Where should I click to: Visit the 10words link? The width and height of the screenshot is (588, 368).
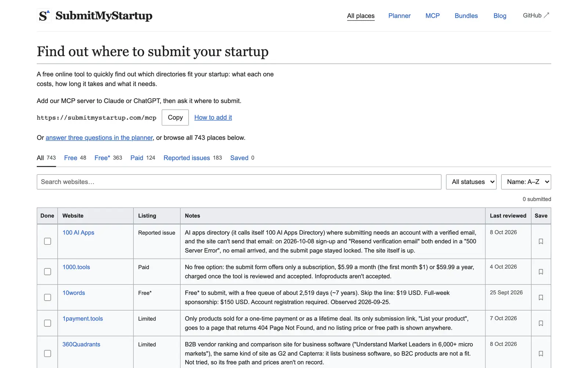tap(73, 293)
